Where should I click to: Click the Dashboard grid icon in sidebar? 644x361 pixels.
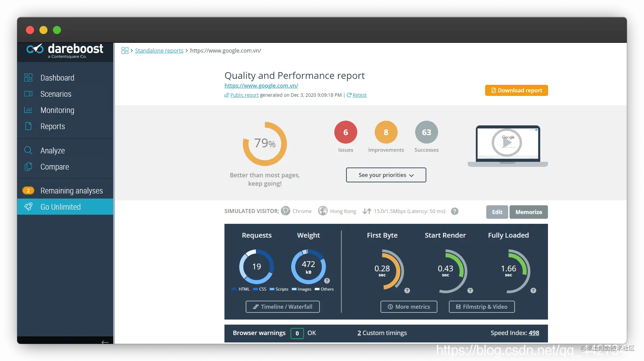tap(28, 78)
